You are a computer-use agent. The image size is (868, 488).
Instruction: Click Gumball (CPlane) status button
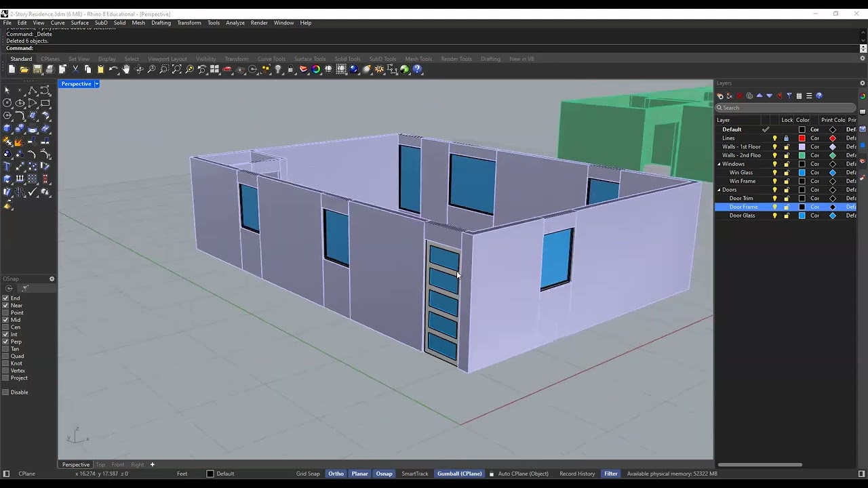459,474
